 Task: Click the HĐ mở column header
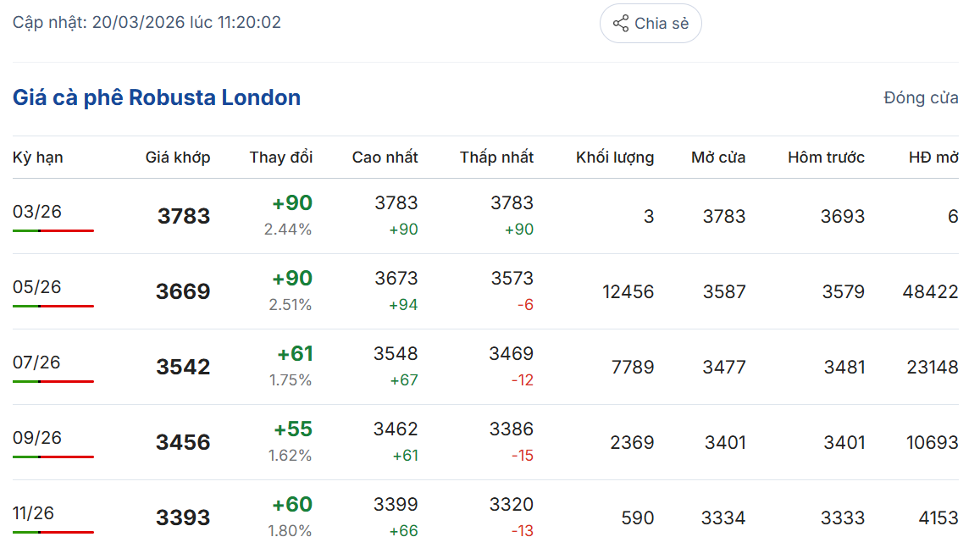pos(933,157)
